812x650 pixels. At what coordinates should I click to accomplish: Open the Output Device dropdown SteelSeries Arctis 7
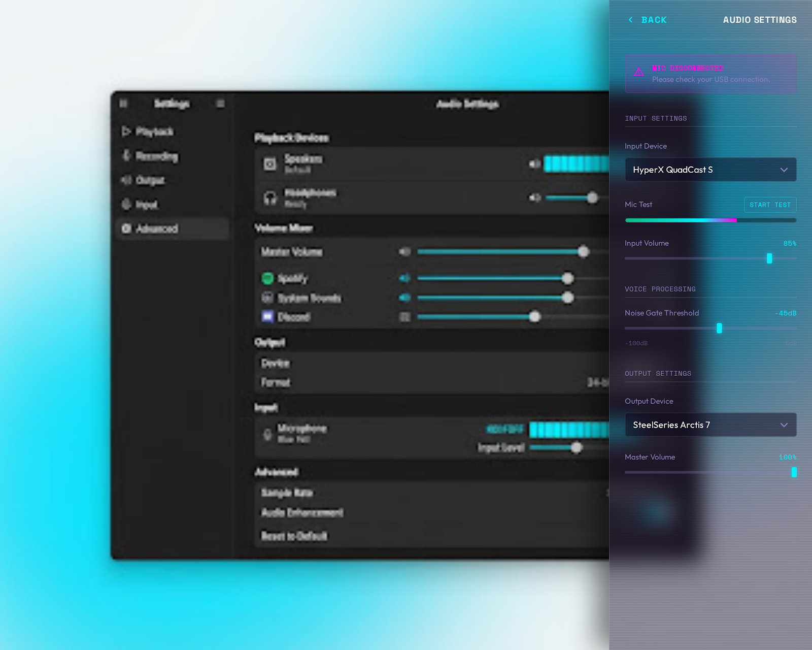(710, 425)
